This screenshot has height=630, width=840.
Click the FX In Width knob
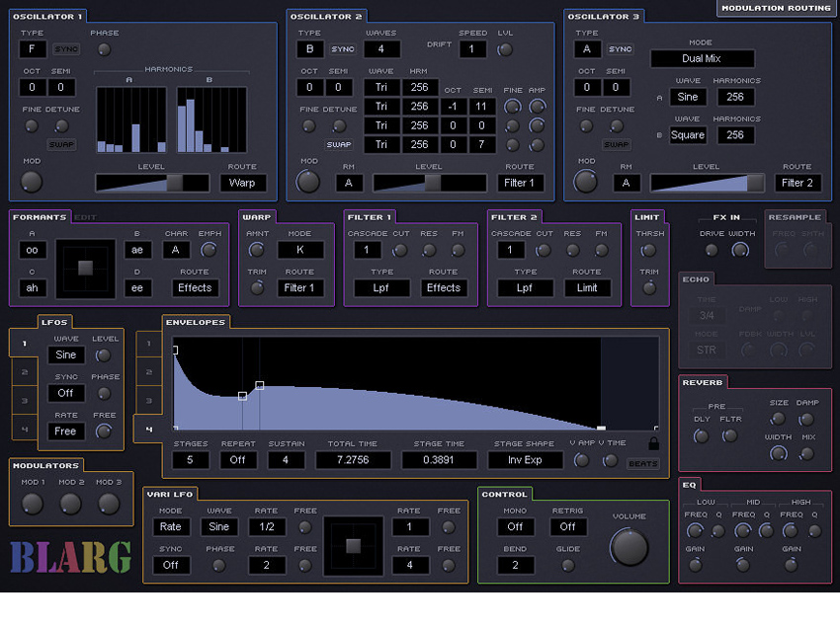(x=740, y=250)
